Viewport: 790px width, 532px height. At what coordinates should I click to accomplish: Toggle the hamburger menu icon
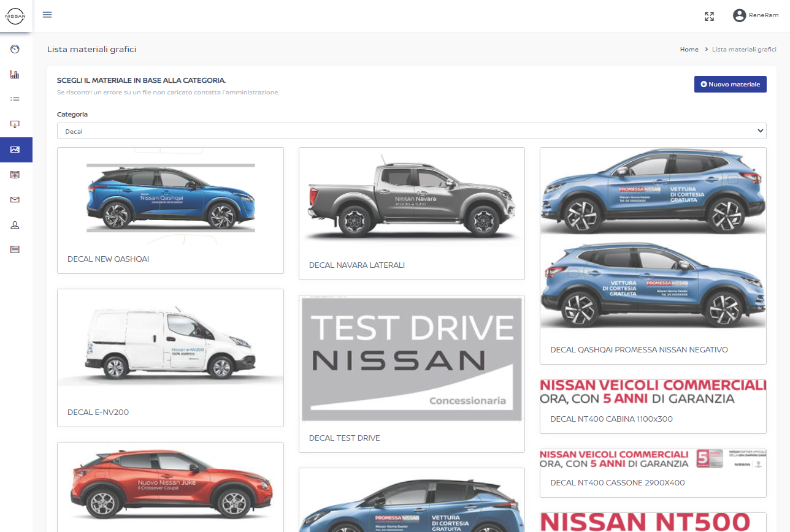tap(47, 15)
